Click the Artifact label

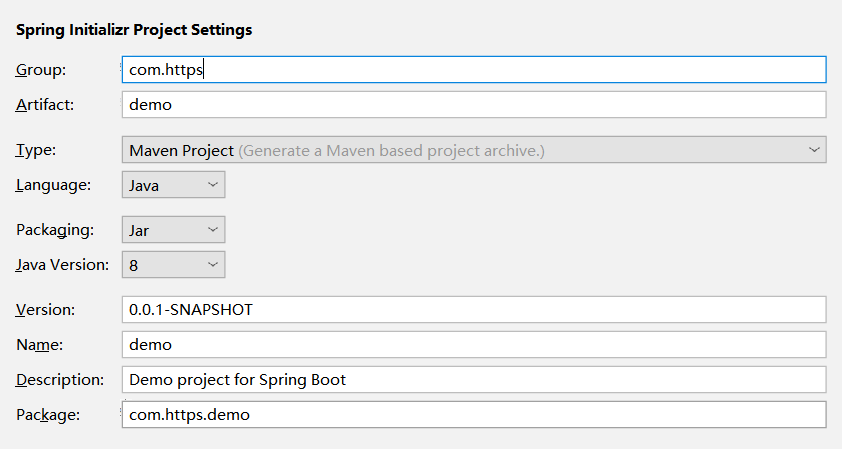pyautogui.click(x=45, y=104)
